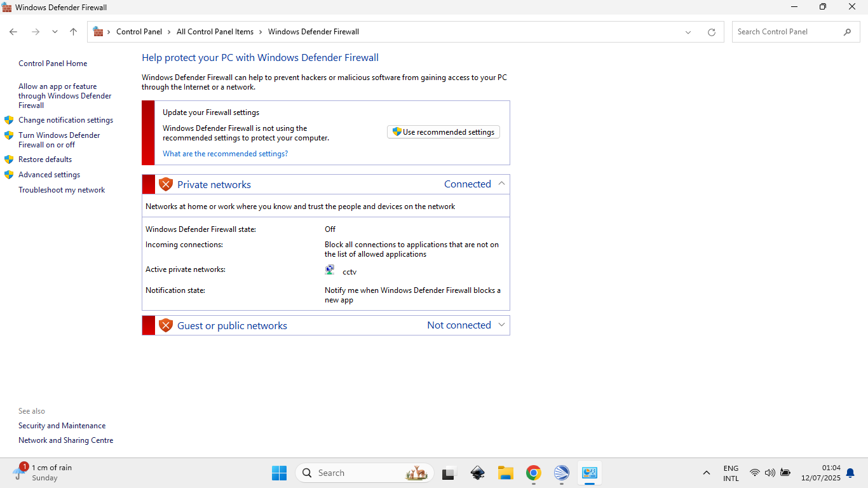Open notifications bell icon
Viewport: 868px width, 488px height.
coord(850,473)
